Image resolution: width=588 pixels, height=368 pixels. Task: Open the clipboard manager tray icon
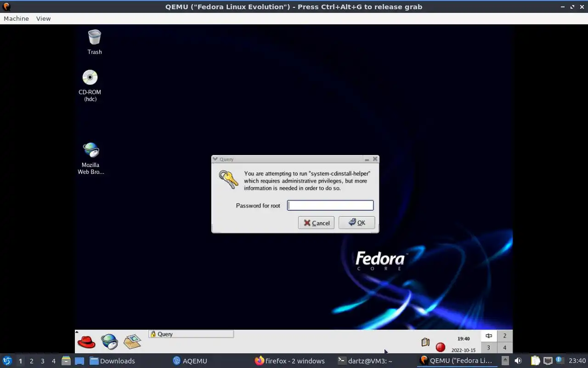tap(535, 361)
